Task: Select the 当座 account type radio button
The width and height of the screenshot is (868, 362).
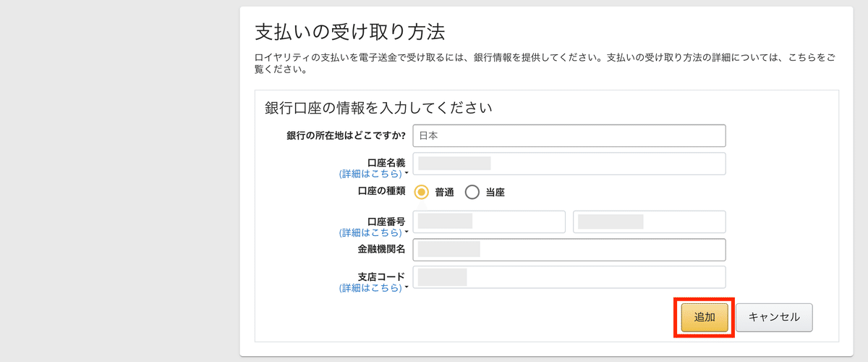Action: click(472, 192)
